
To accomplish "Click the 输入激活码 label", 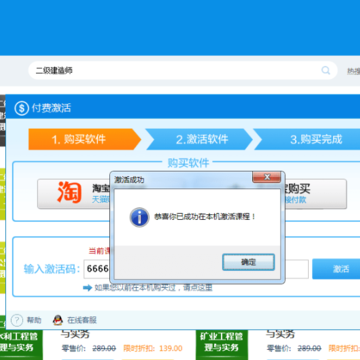I will click(x=52, y=269).
